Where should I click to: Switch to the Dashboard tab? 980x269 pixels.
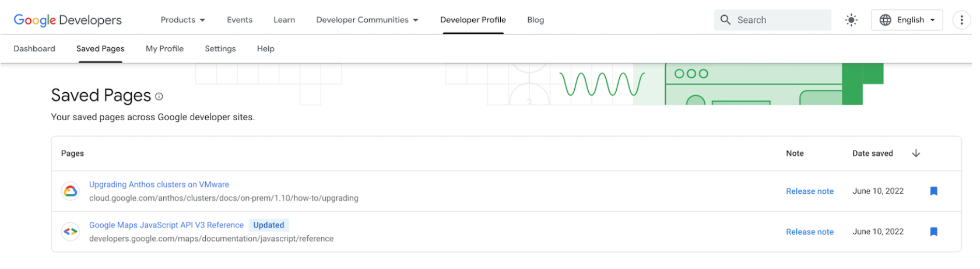[34, 49]
